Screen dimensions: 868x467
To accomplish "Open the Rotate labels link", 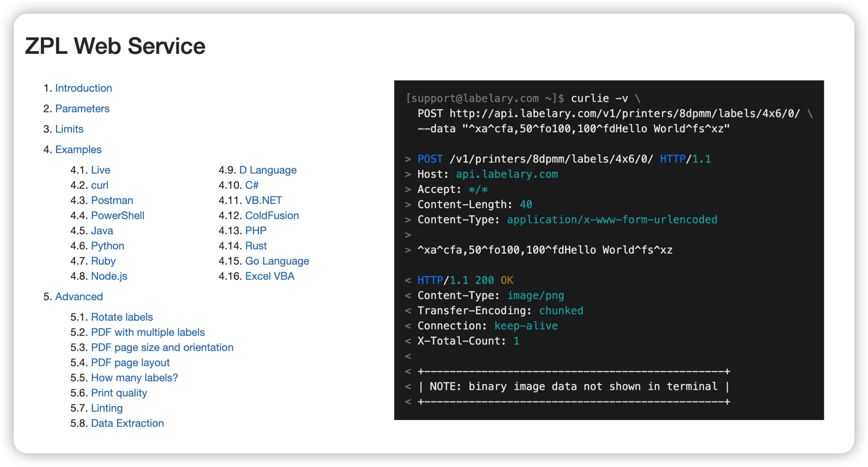I will point(122,317).
